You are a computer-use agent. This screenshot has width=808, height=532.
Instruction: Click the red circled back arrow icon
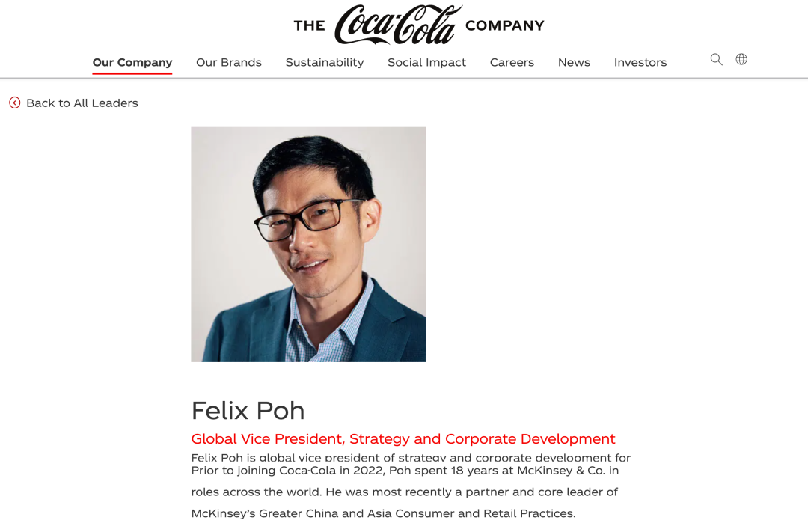(x=15, y=103)
